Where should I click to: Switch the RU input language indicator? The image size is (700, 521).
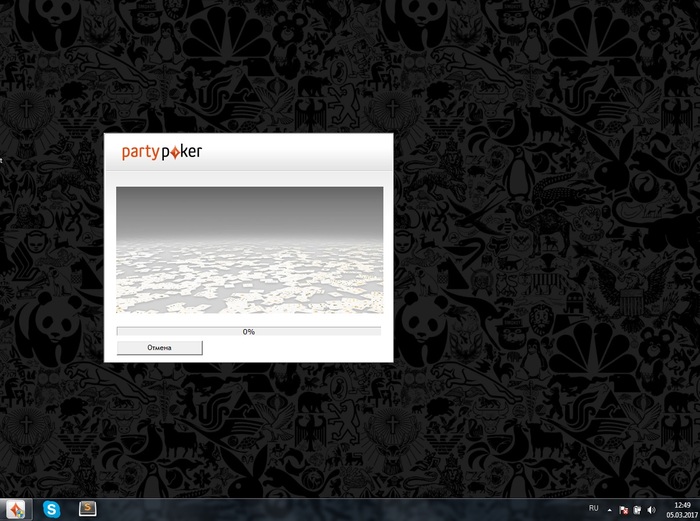(x=593, y=508)
